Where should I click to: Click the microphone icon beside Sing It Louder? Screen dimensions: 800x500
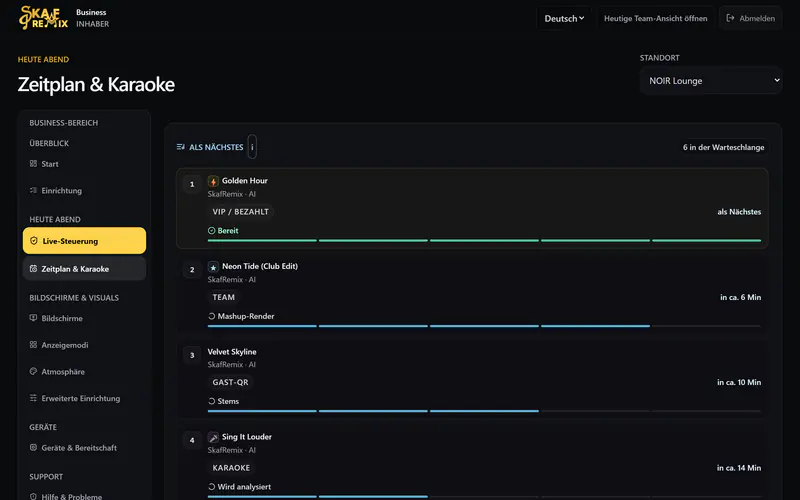[x=213, y=437]
